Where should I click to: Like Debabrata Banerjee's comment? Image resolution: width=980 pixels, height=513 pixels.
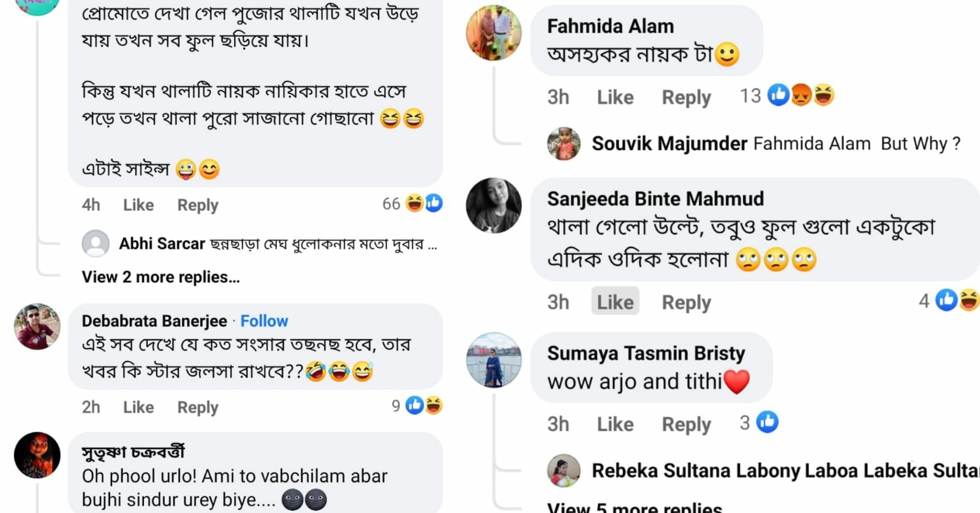click(x=138, y=407)
